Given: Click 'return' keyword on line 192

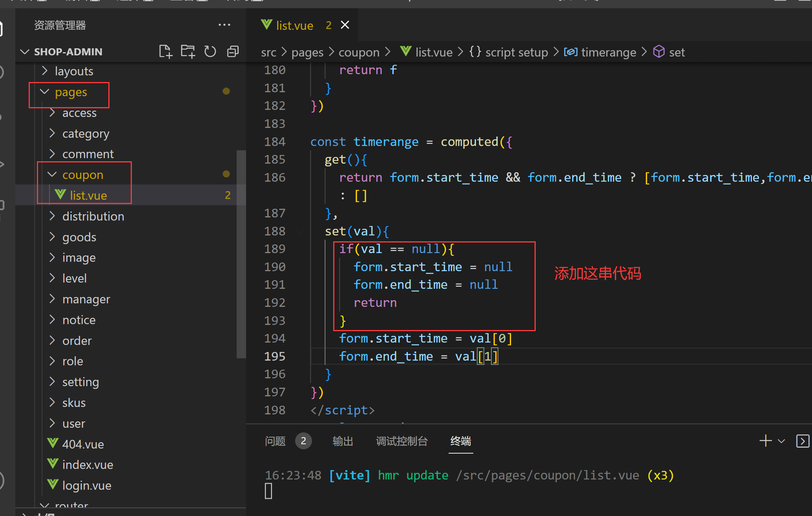Looking at the screenshot, I should coord(375,303).
